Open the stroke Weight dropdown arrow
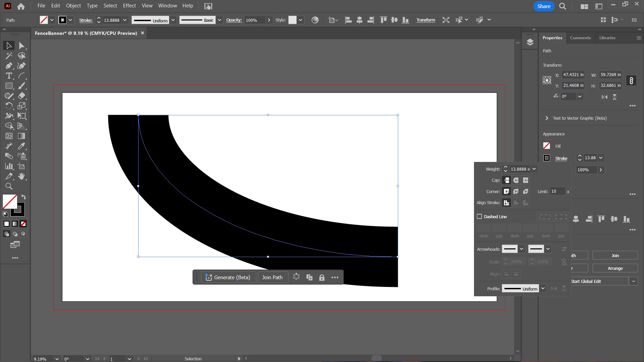Image resolution: width=644 pixels, height=362 pixels. [534, 169]
